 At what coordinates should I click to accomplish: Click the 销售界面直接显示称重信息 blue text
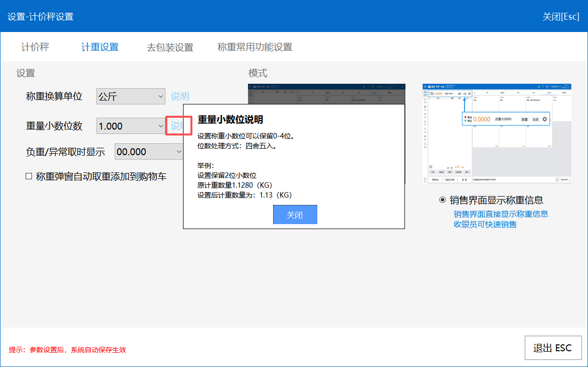pyautogui.click(x=501, y=214)
